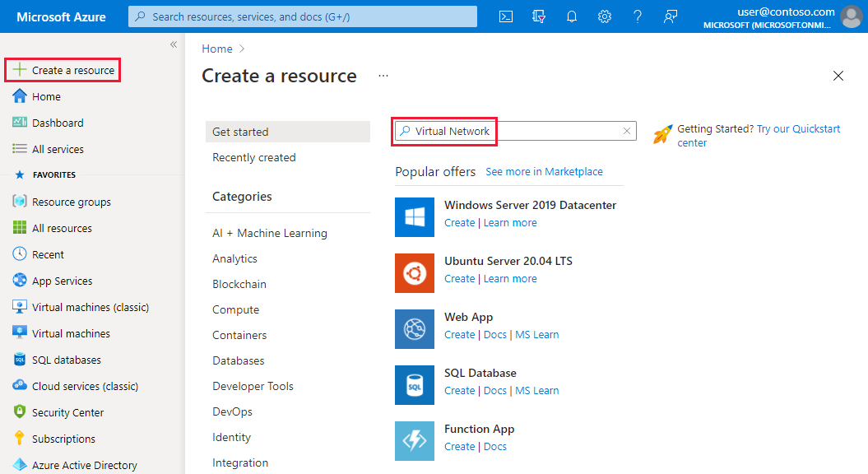
Task: Select Create a resource in sidebar
Action: (x=63, y=70)
